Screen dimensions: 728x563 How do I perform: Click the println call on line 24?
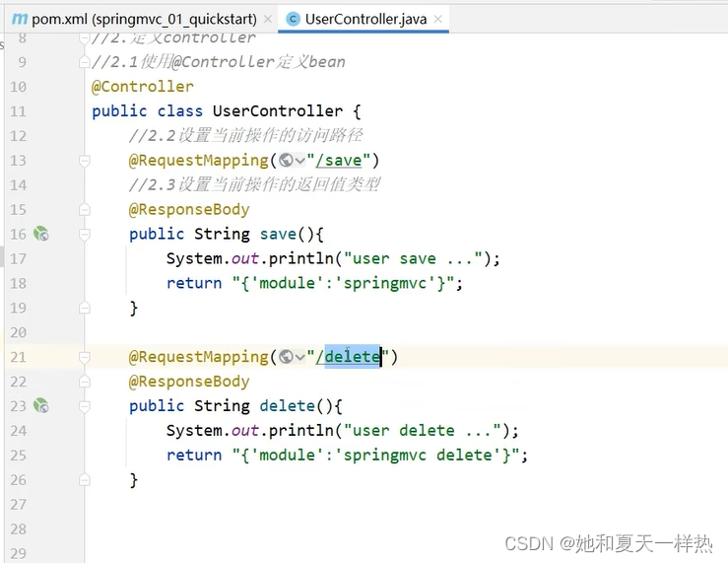click(x=300, y=431)
